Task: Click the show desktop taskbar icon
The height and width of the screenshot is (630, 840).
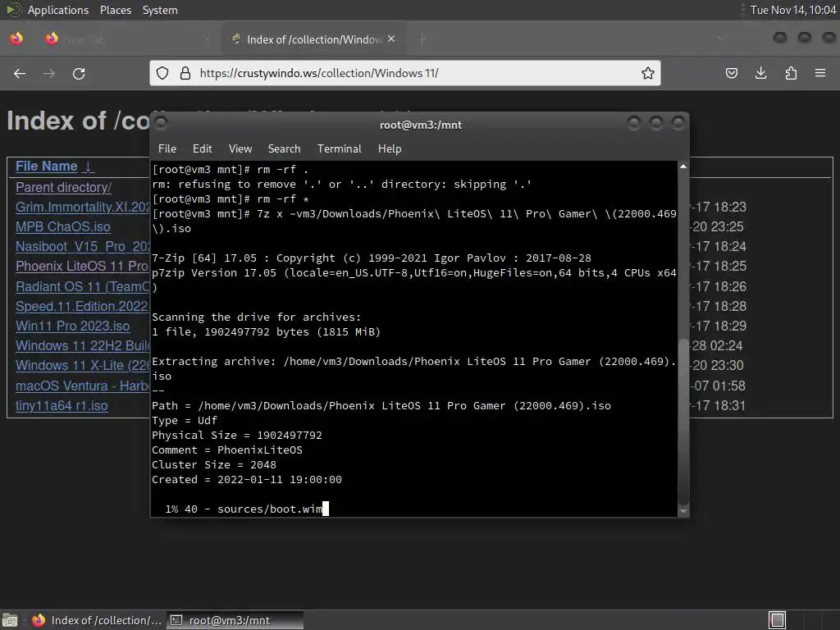Action: [x=10, y=620]
